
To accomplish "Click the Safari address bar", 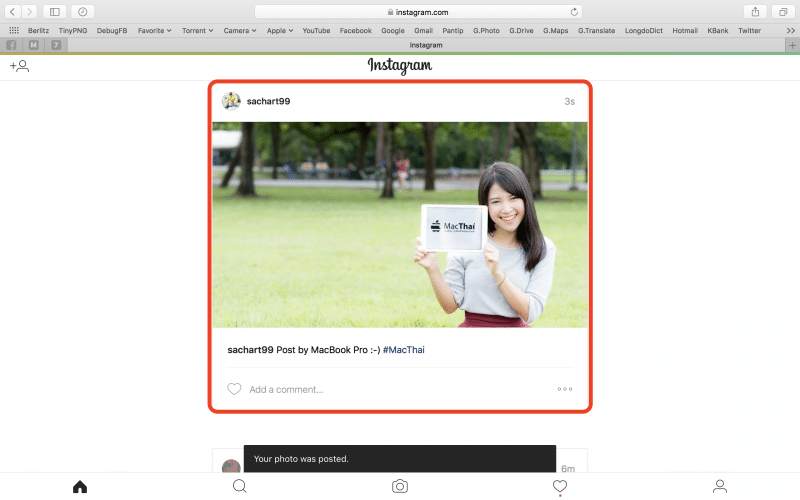I will [418, 12].
